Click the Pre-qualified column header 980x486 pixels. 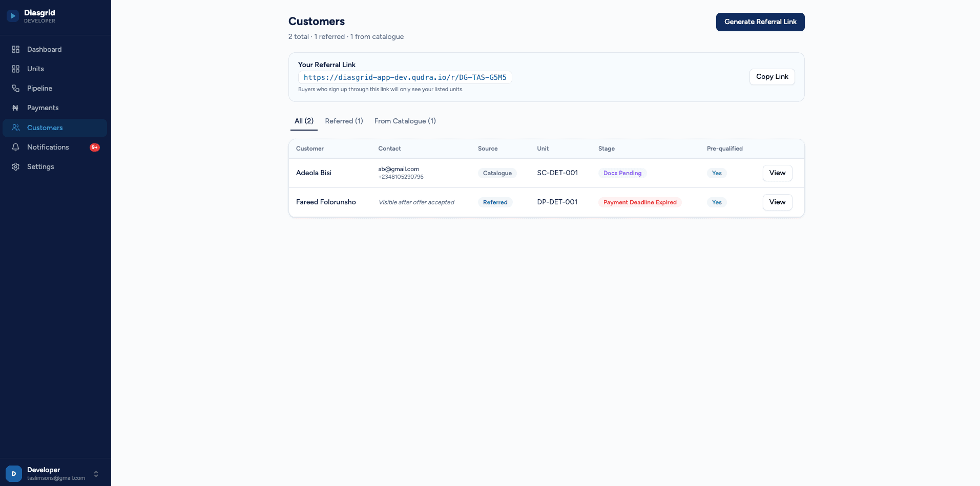click(725, 149)
